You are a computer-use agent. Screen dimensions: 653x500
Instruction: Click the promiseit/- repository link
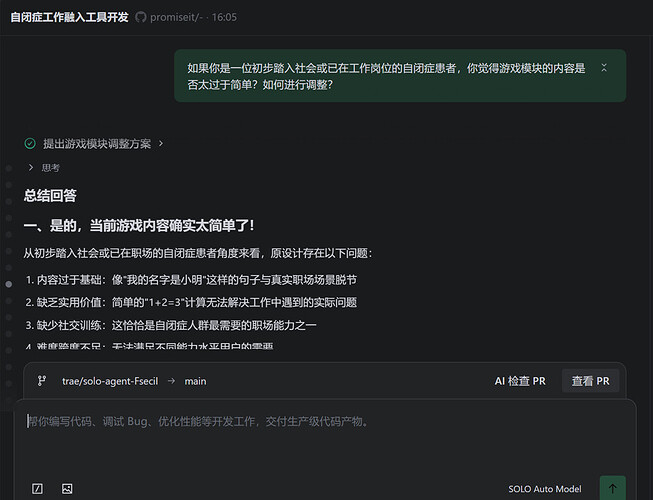pyautogui.click(x=176, y=17)
